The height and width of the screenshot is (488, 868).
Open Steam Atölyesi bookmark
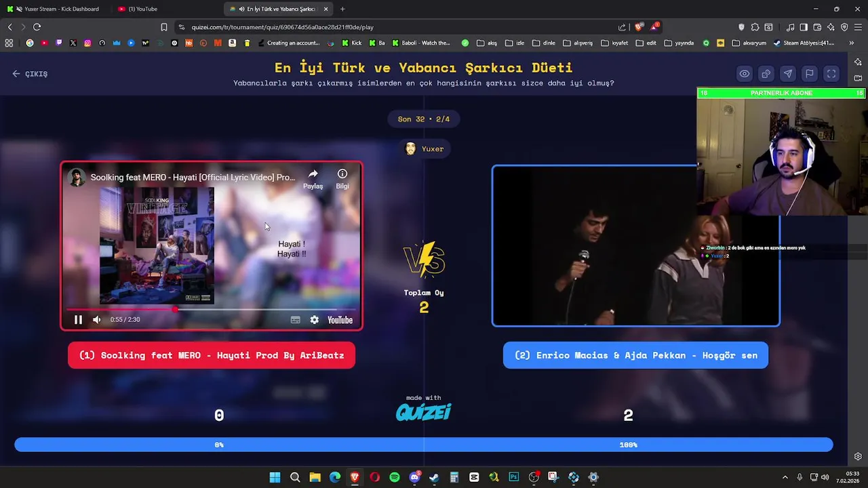(804, 43)
